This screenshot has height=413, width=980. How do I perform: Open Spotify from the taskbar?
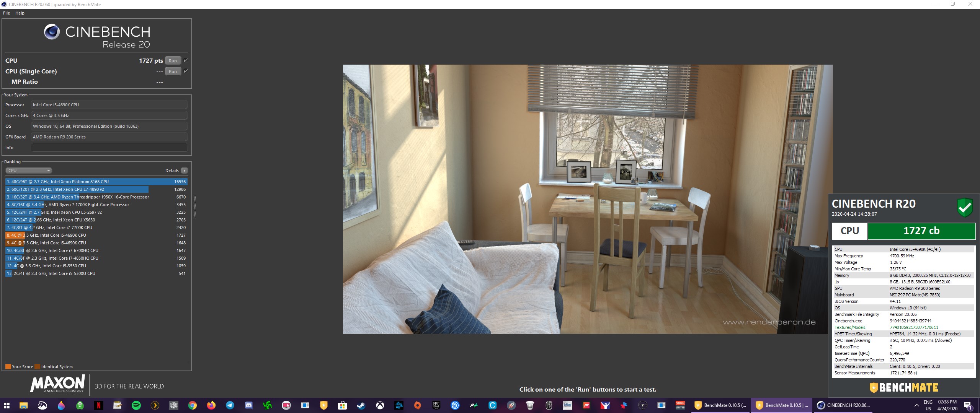tap(136, 405)
